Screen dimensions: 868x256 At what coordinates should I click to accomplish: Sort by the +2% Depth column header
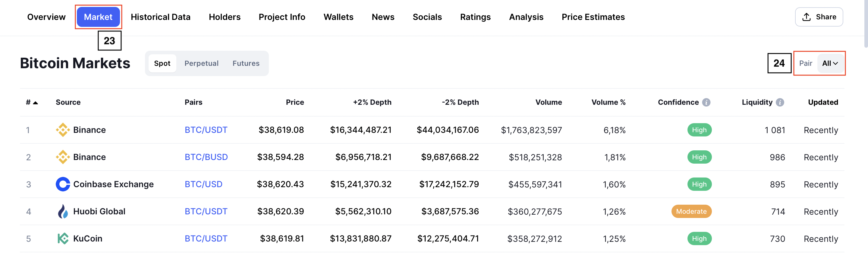(372, 102)
